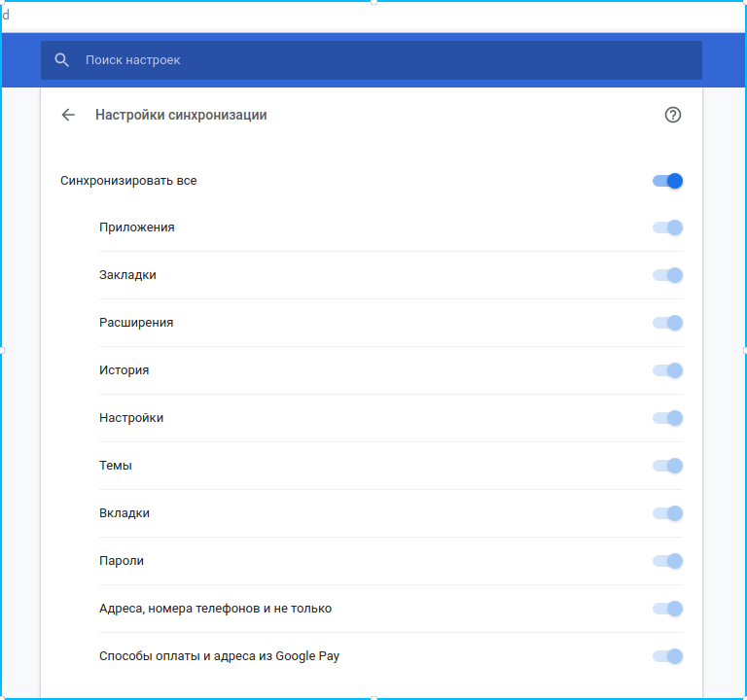The image size is (747, 700).
Task: Toggle the Google Pay payment methods switch
Action: tap(667, 656)
